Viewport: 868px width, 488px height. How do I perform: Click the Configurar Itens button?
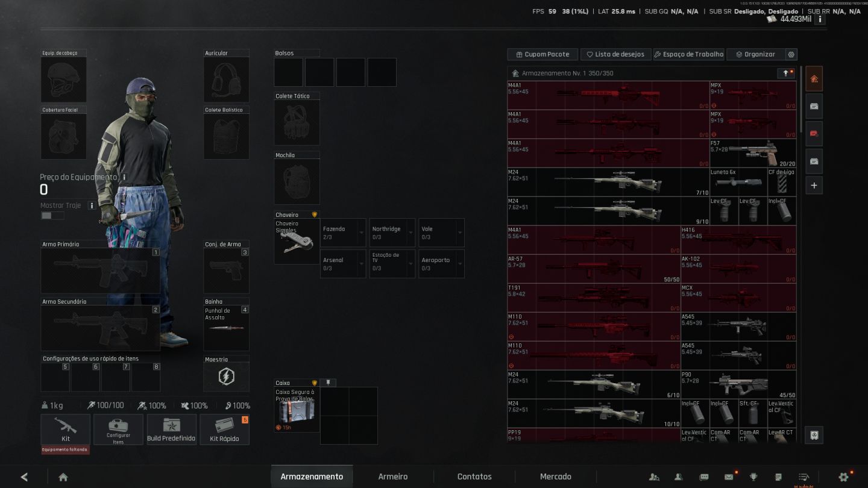pyautogui.click(x=118, y=430)
